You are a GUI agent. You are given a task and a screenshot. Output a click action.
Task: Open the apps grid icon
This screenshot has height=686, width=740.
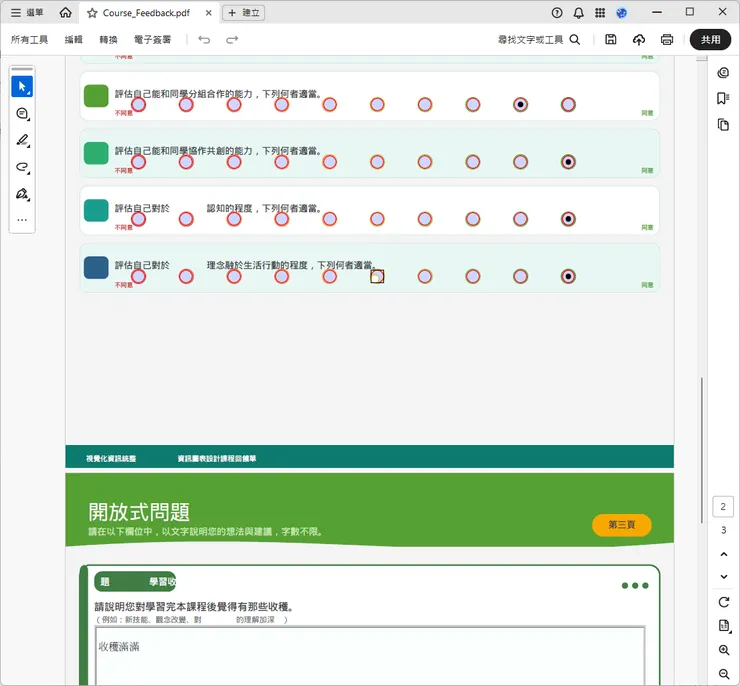[600, 13]
